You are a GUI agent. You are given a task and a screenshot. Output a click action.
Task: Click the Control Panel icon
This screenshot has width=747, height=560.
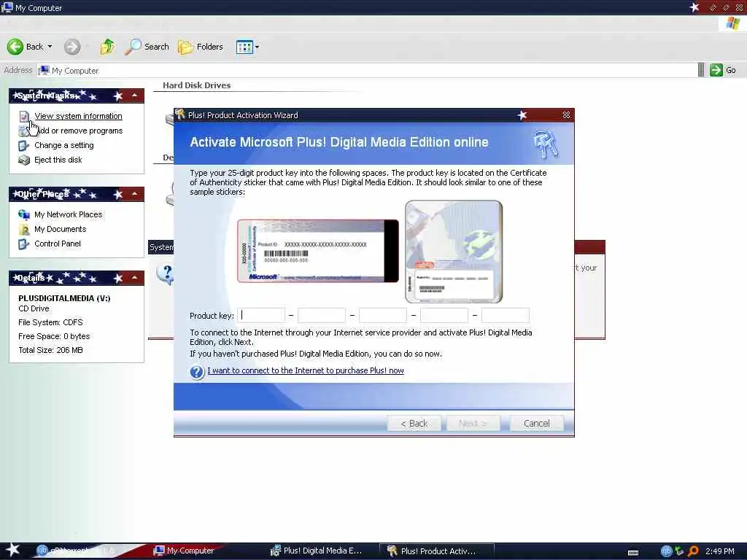(24, 244)
